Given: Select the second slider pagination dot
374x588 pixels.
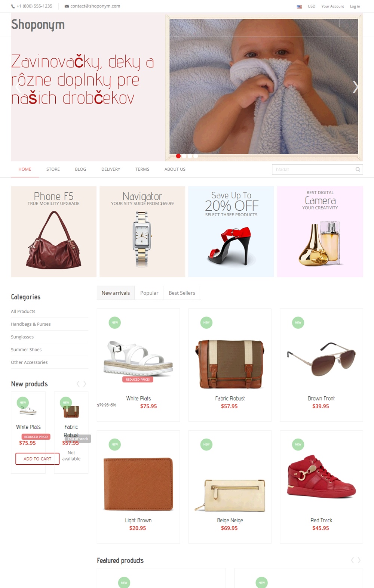Looking at the screenshot, I should (184, 156).
